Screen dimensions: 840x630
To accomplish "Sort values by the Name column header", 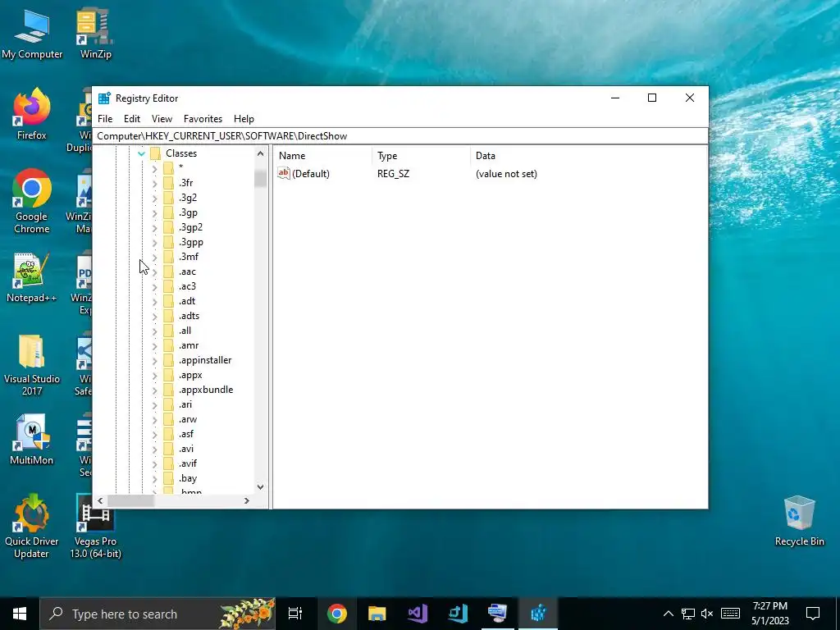I will 322,156.
